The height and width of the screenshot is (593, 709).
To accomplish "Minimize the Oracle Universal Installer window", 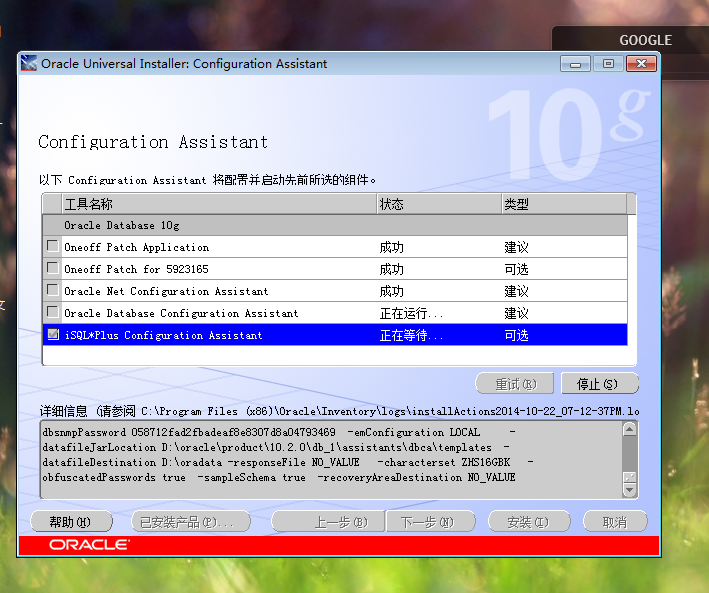I will point(575,64).
